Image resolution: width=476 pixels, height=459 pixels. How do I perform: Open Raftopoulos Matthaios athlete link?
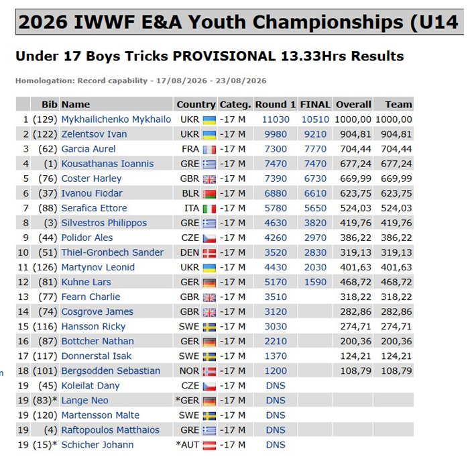111,430
